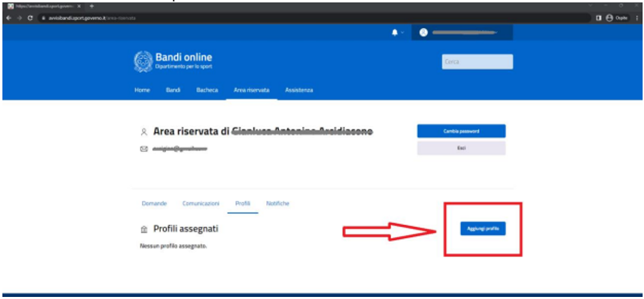The image size is (644, 299).
Task: Click the notification bell icon
Action: click(395, 33)
